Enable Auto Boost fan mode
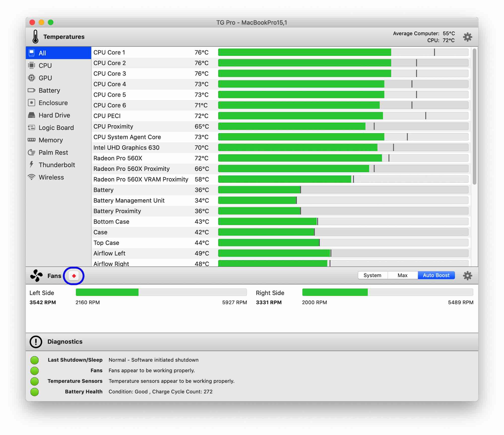This screenshot has width=504, height=435. [436, 275]
